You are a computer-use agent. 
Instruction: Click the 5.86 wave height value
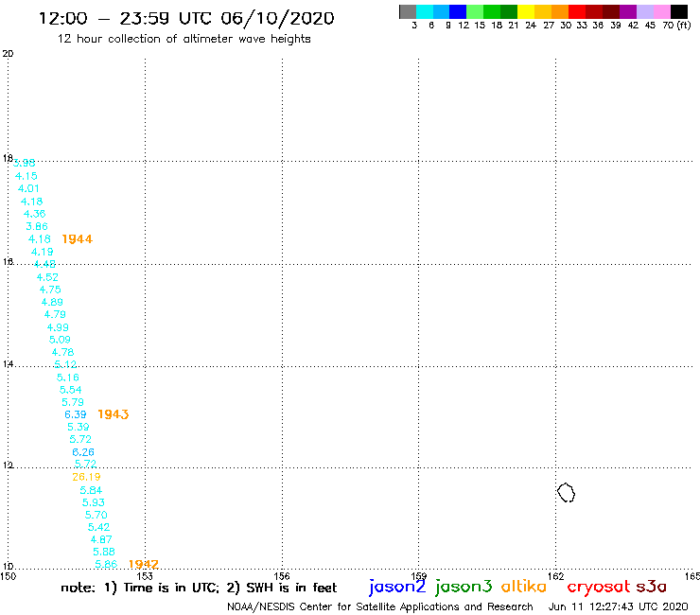(x=106, y=564)
